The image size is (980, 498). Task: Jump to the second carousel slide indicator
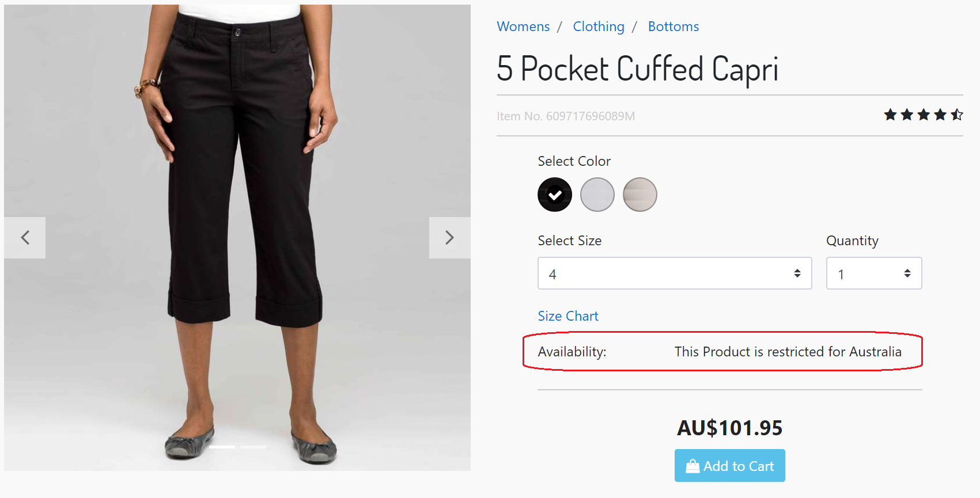253,447
